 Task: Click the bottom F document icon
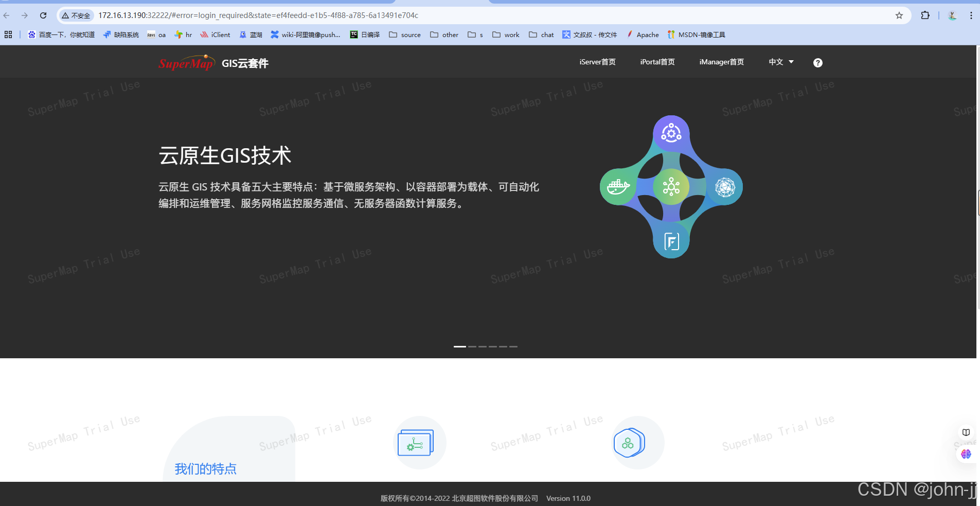click(x=671, y=240)
